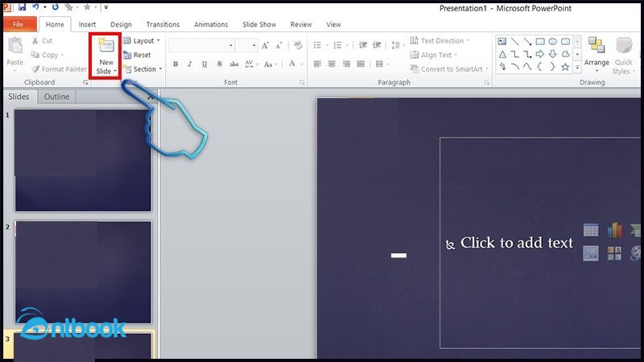
Task: Increase the font size
Action: pos(266,45)
